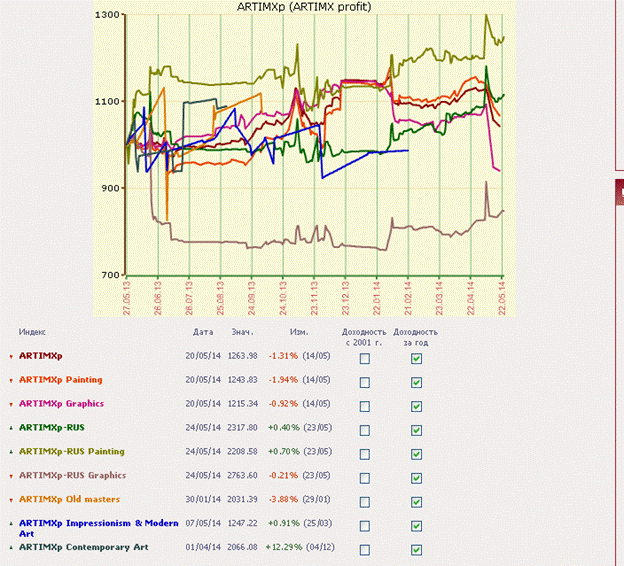Click the 'Дата' column header

click(203, 332)
